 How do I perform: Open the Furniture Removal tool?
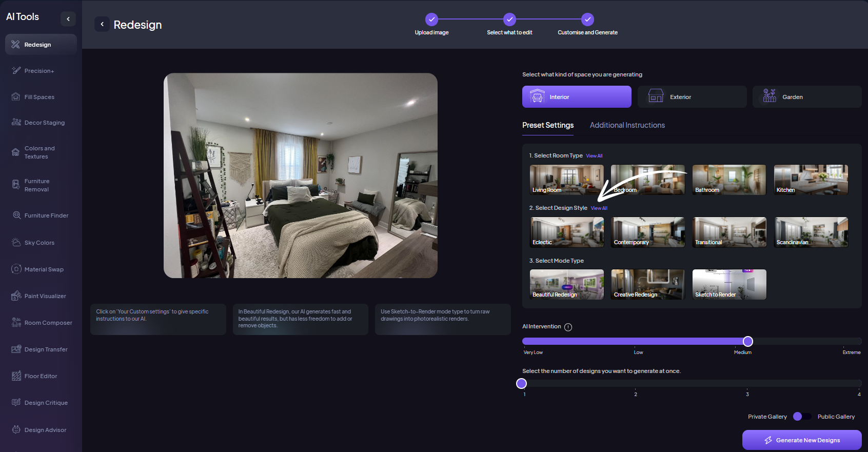pyautogui.click(x=37, y=185)
